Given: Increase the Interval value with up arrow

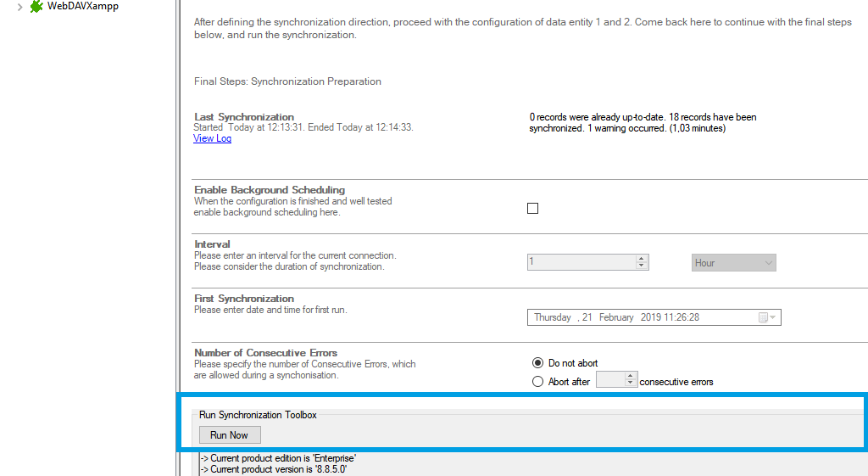Looking at the screenshot, I should click(642, 259).
